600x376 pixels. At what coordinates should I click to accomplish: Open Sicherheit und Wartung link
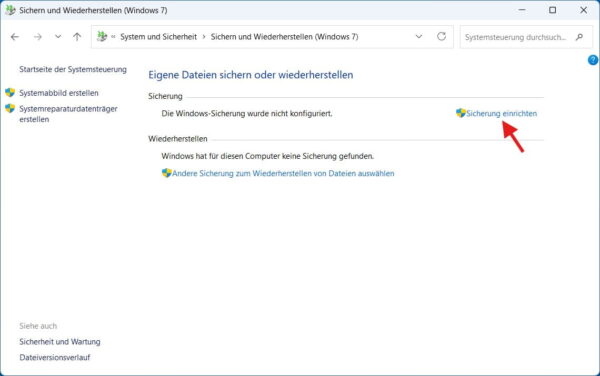(60, 342)
